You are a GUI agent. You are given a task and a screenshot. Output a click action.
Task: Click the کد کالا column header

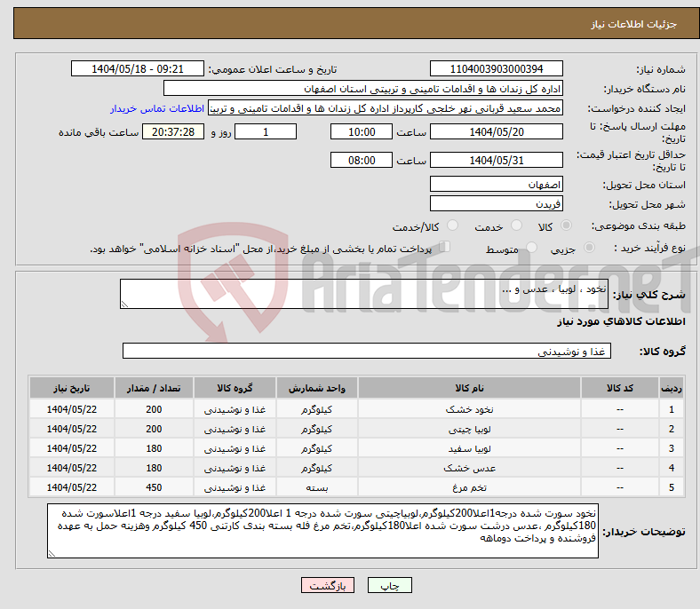(620, 388)
